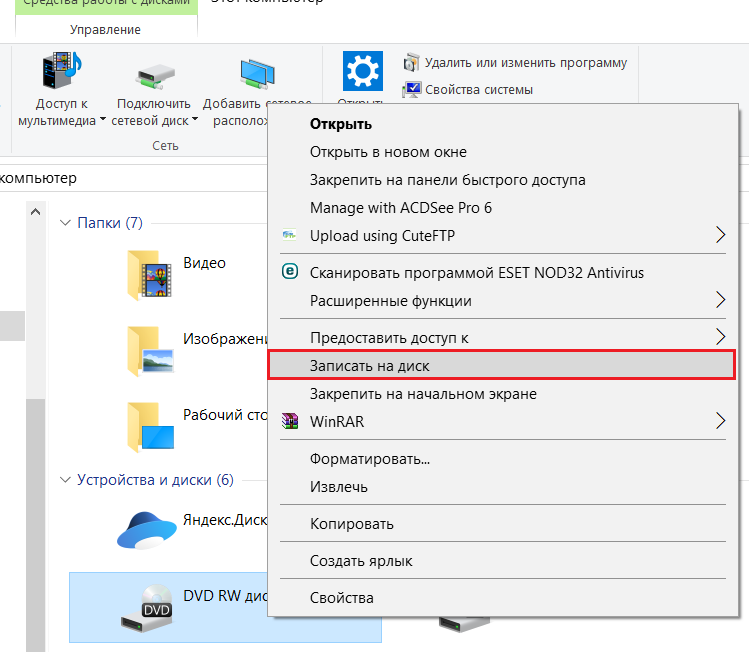The width and height of the screenshot is (749, 652).
Task: Select the Рабочий стол folder icon
Action: [150, 427]
